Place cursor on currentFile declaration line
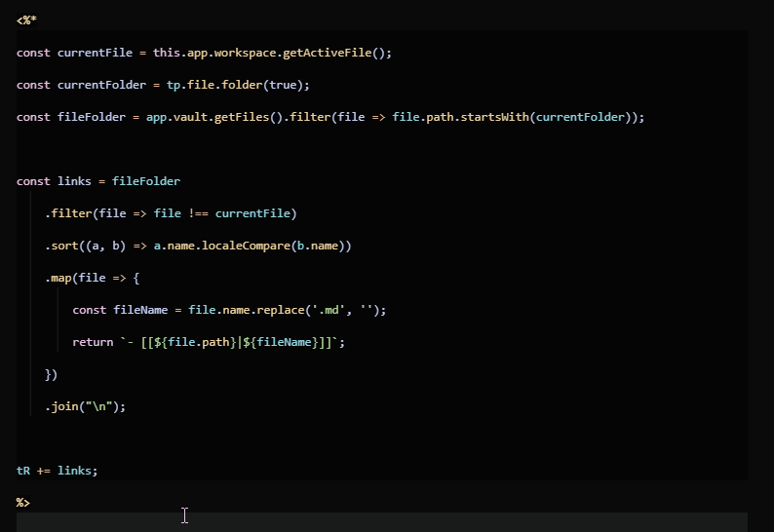This screenshot has width=774, height=532. click(x=204, y=53)
